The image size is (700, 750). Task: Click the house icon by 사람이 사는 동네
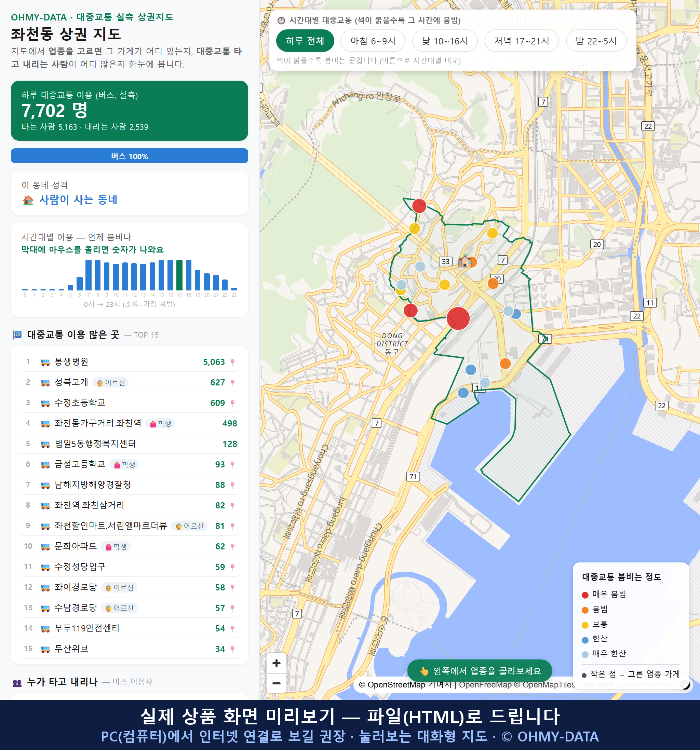click(x=28, y=200)
